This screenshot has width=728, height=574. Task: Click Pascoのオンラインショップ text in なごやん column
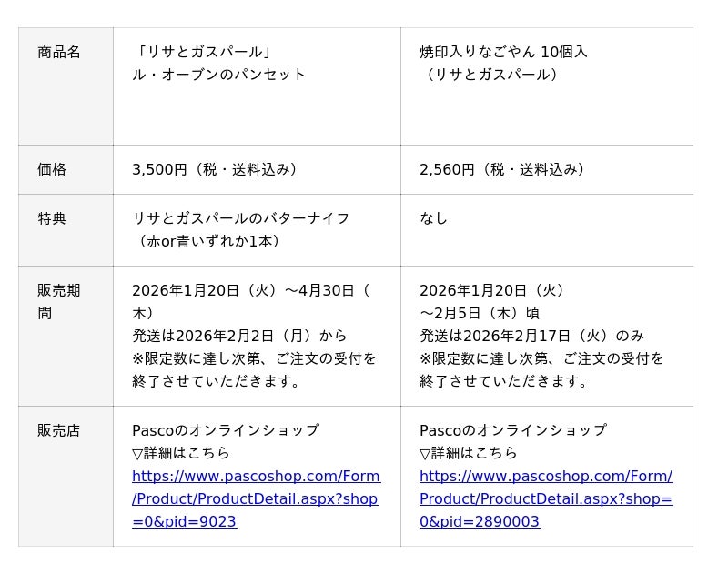(513, 431)
